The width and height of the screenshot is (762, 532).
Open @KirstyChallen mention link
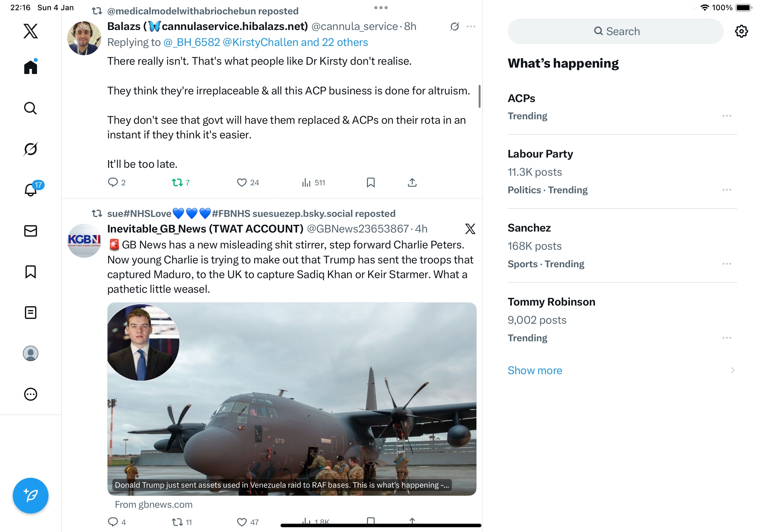(x=260, y=42)
